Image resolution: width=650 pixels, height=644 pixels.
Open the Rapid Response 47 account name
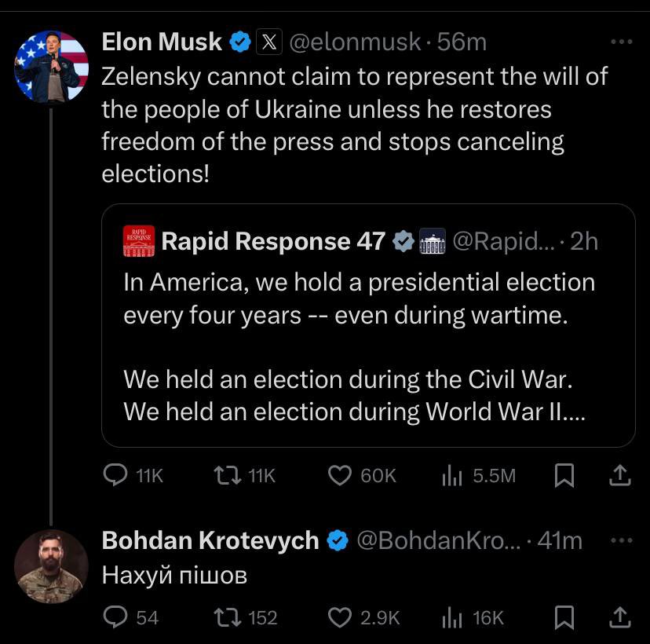click(x=273, y=241)
